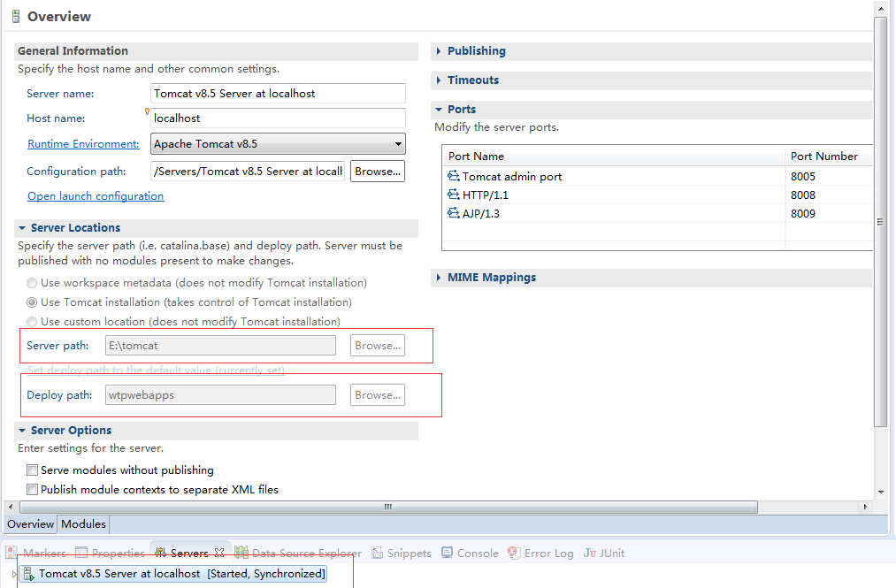The height and width of the screenshot is (588, 896).
Task: Click the Data Source Explorer icon
Action: tap(241, 553)
